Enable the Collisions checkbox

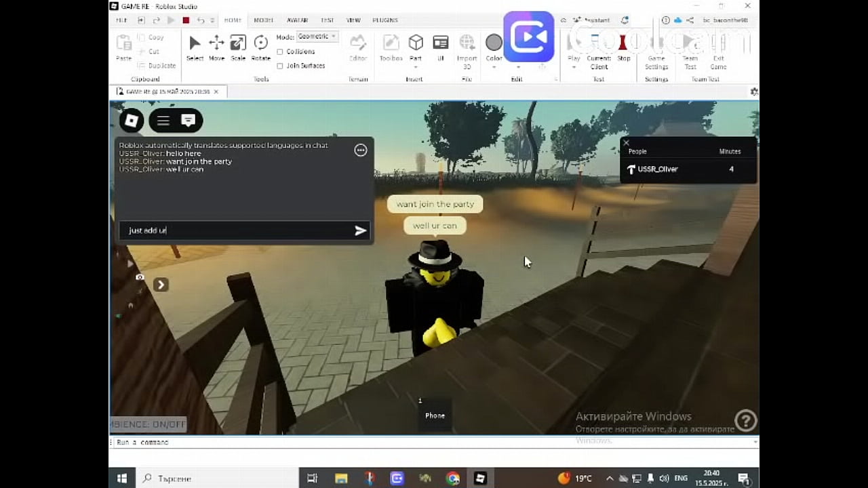[x=280, y=52]
